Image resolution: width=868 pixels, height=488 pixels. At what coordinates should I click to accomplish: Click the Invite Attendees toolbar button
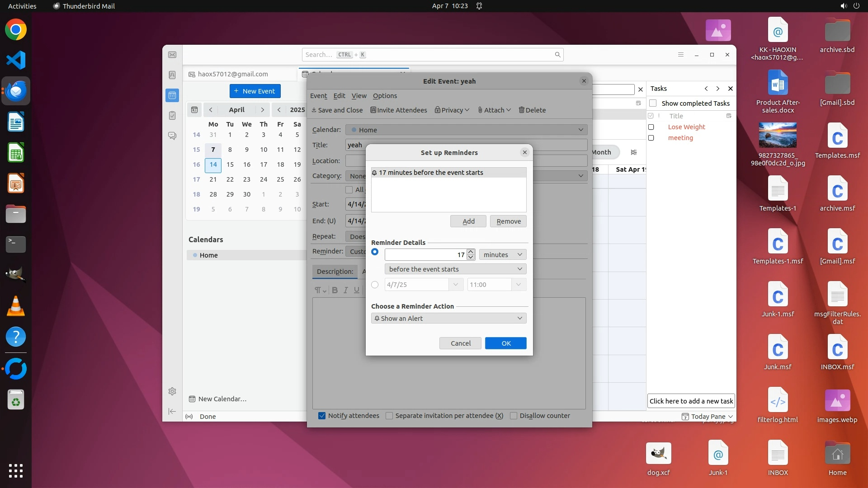click(x=398, y=110)
